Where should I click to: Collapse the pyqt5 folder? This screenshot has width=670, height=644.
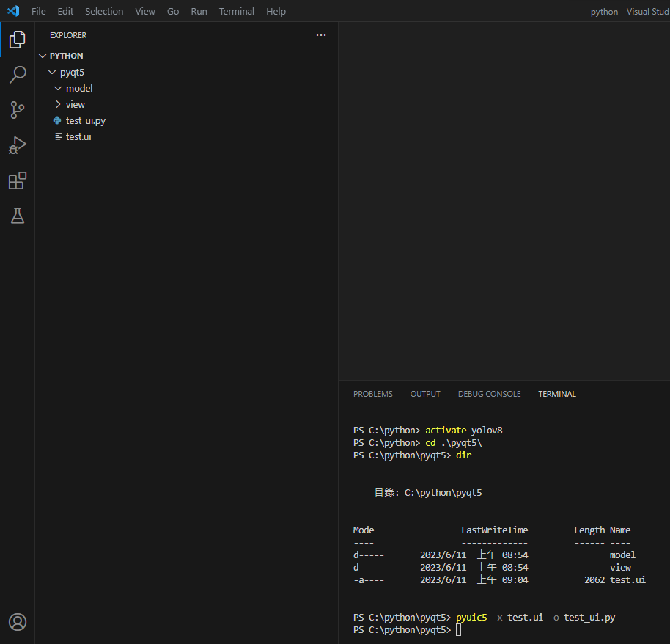(x=72, y=72)
